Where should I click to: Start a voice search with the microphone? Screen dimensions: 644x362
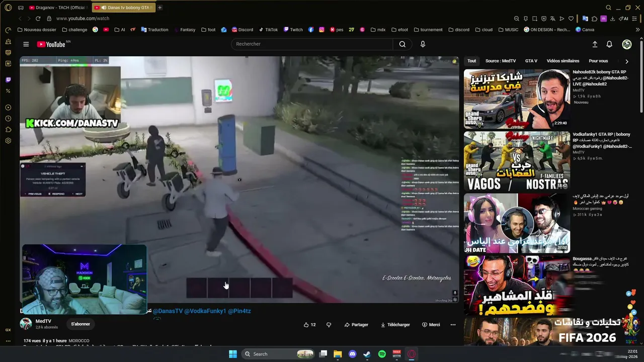(423, 44)
